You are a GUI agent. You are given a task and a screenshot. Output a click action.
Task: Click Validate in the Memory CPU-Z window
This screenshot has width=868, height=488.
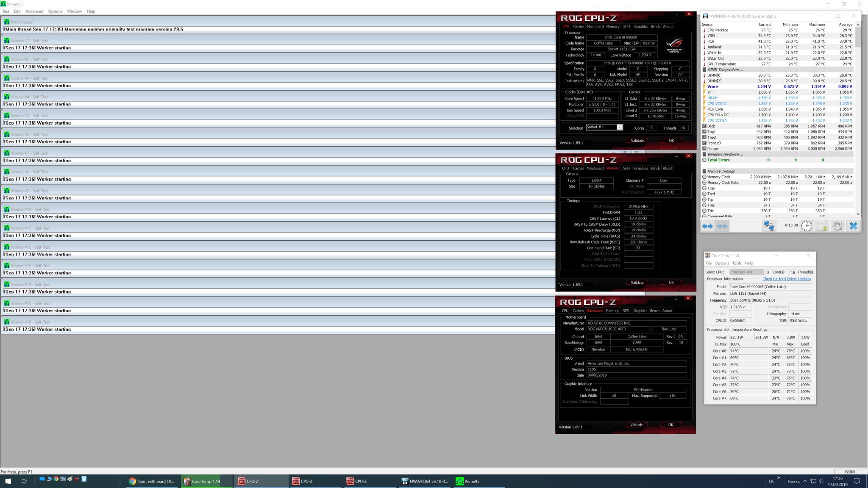coord(637,282)
